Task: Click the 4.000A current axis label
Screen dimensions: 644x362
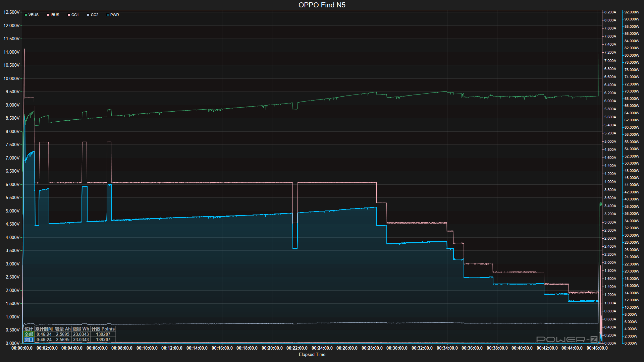Action: click(610, 182)
